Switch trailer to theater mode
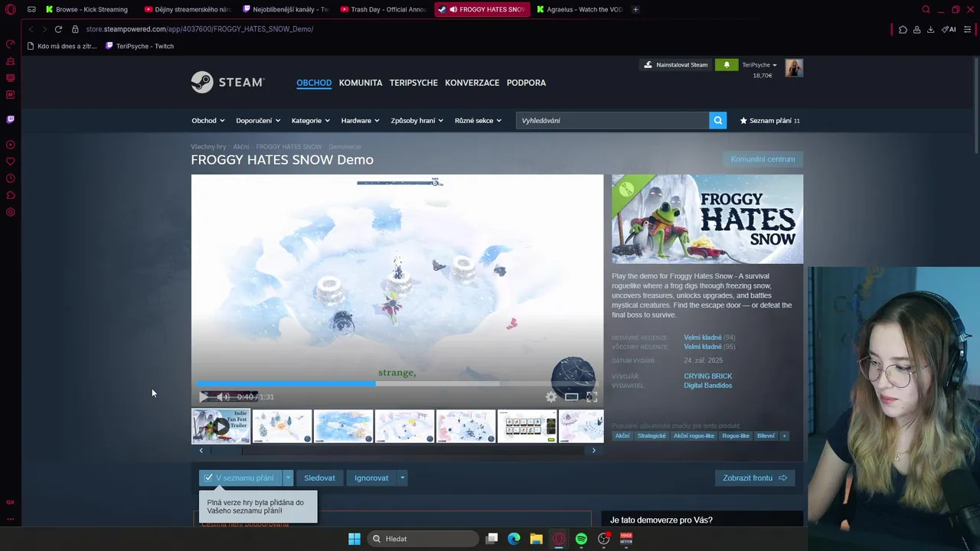980x551 pixels. [571, 396]
